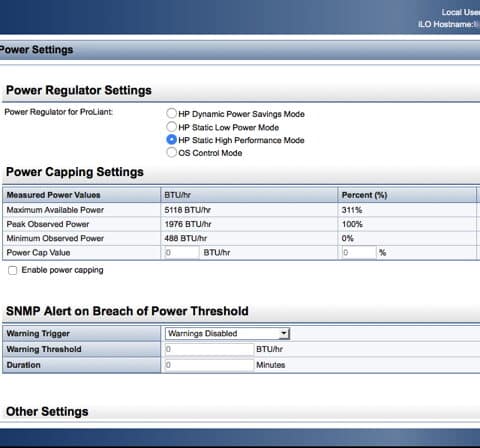
Task: Click the 'Peak Observed Power' row label
Action: 48,224
